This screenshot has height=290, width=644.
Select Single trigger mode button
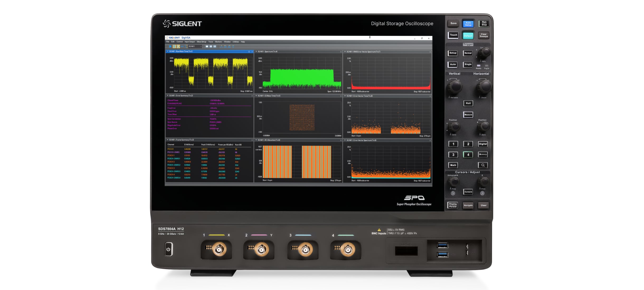pyautogui.click(x=468, y=64)
